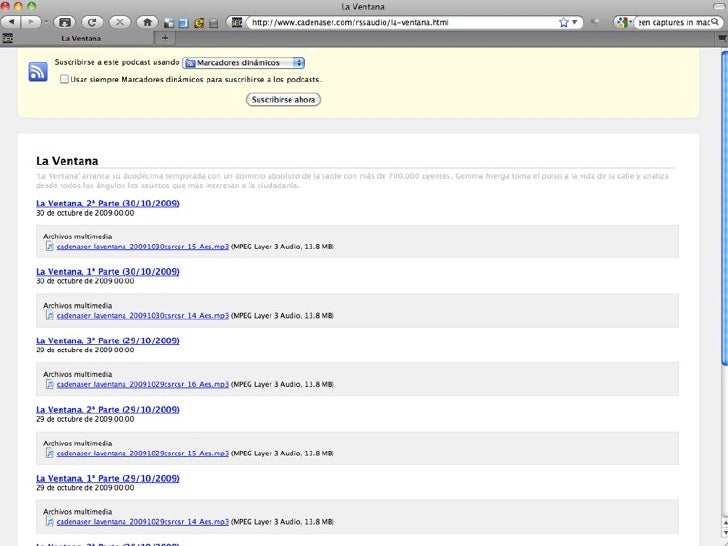
Task: Reload the page with the refresh button
Action: (92, 22)
